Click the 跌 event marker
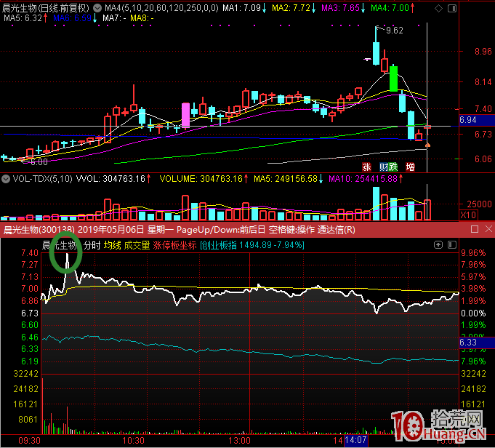The image size is (495, 448). [393, 167]
